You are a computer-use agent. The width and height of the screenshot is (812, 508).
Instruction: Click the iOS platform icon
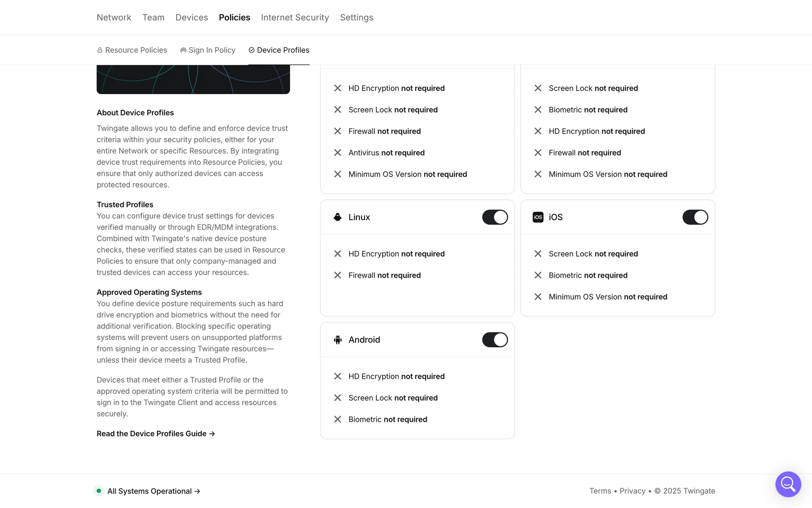(x=538, y=217)
